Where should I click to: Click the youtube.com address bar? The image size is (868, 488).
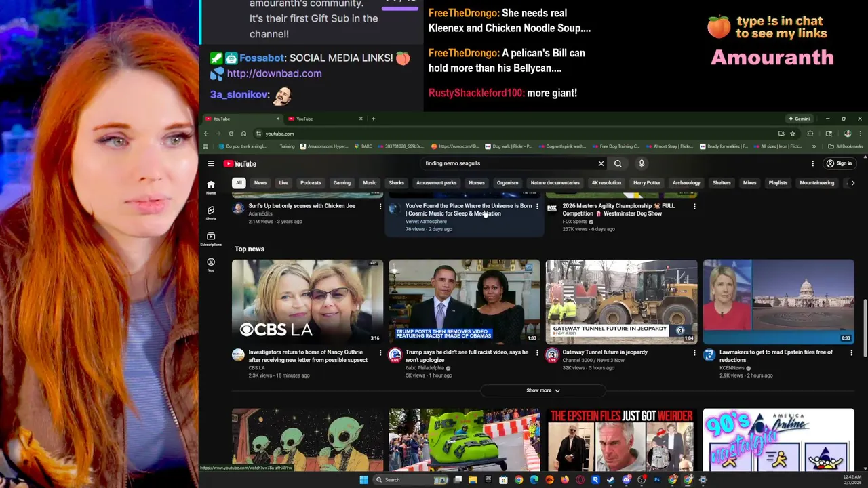[515, 134]
